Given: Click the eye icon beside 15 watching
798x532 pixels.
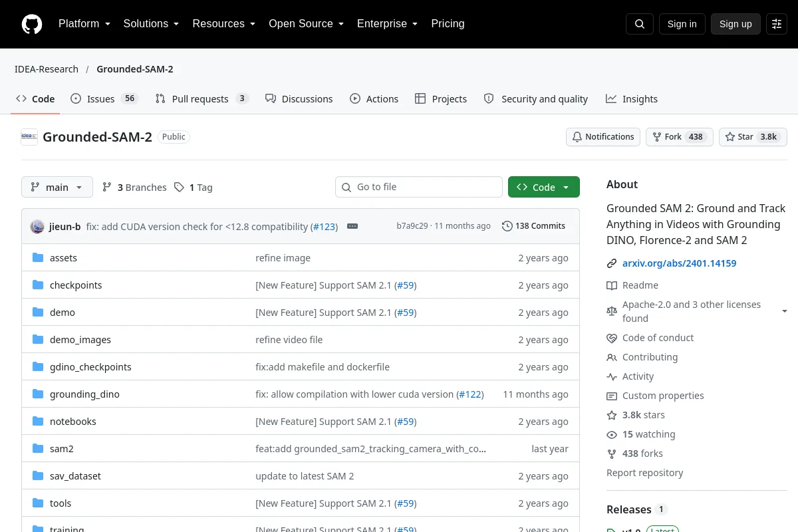Looking at the screenshot, I should (x=612, y=434).
